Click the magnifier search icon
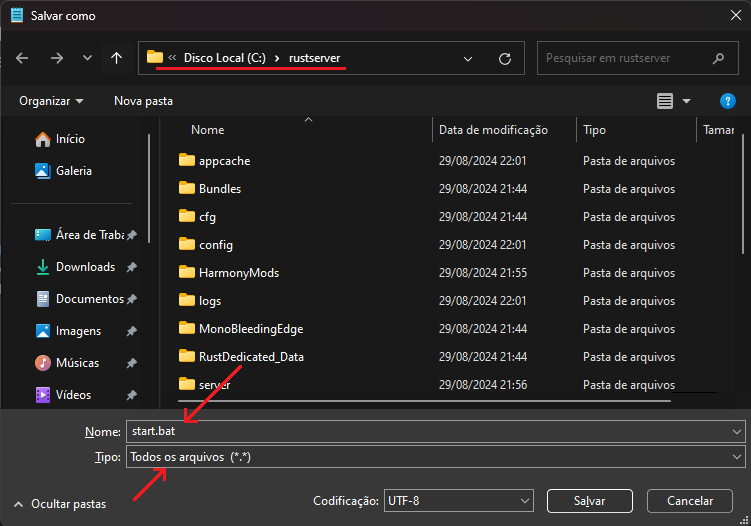This screenshot has width=751, height=526. 718,58
